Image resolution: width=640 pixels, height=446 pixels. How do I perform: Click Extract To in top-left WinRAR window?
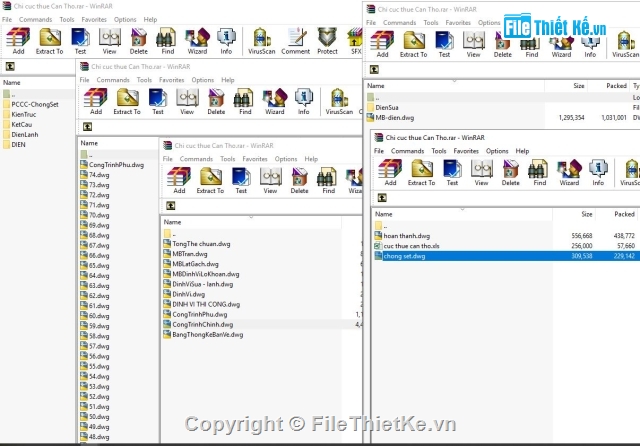tap(49, 41)
